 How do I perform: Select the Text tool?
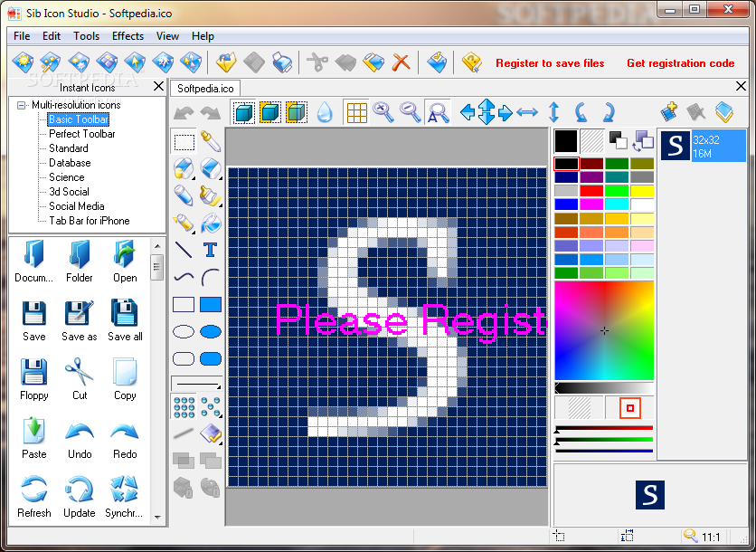point(210,252)
